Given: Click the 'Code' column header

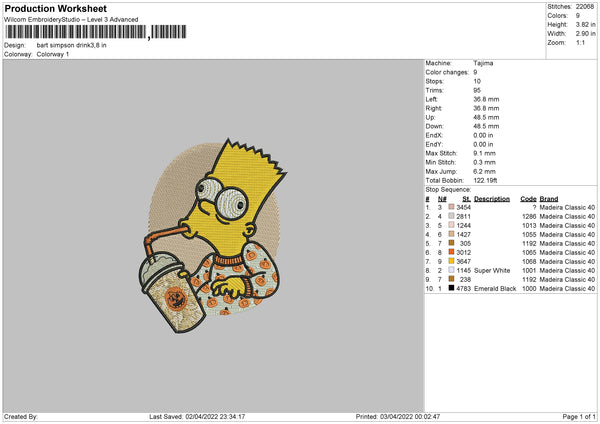Looking at the screenshot, I should (528, 199).
